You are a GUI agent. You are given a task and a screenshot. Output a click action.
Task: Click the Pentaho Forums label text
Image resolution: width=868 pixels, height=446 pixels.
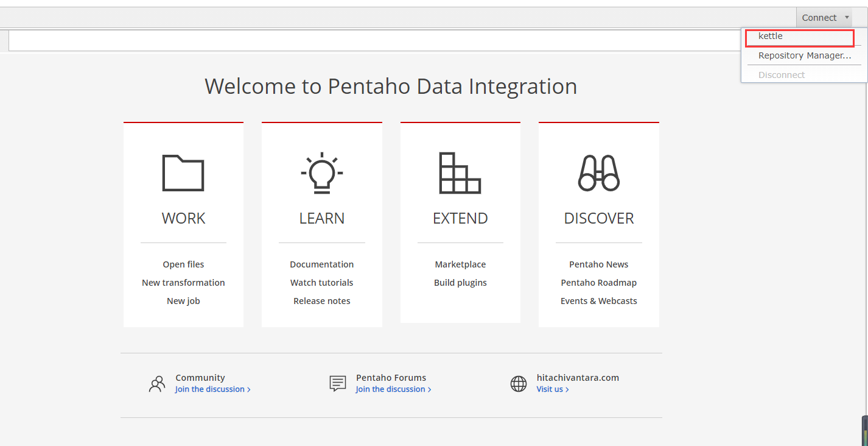click(x=391, y=378)
